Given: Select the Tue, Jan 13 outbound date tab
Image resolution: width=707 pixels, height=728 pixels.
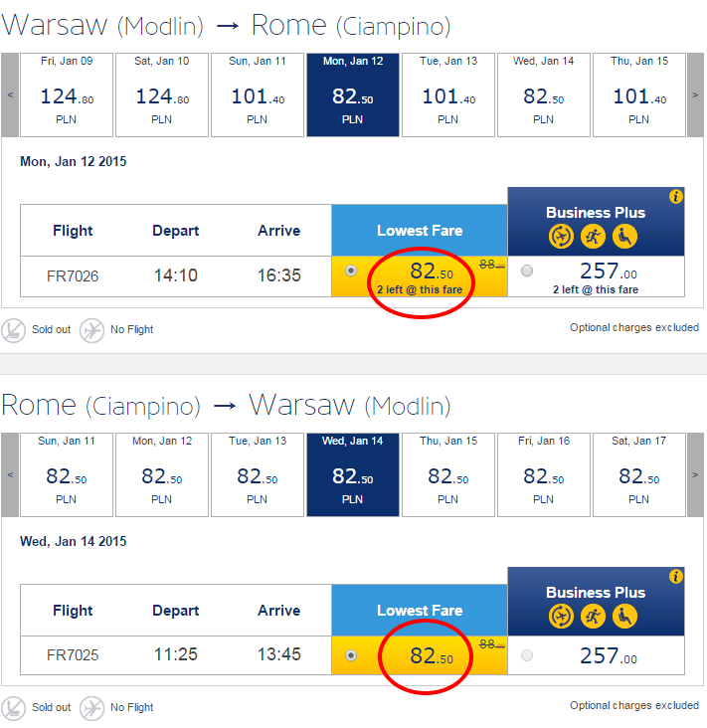Looking at the screenshot, I should pyautogui.click(x=447, y=94).
